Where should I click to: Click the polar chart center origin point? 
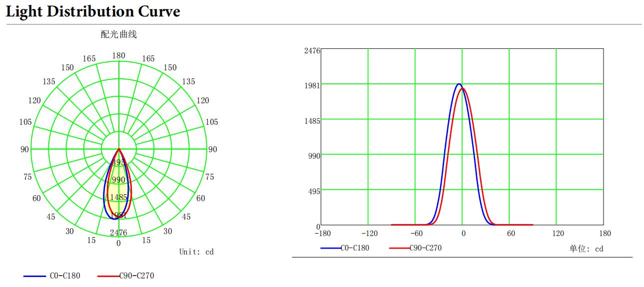[x=119, y=149]
